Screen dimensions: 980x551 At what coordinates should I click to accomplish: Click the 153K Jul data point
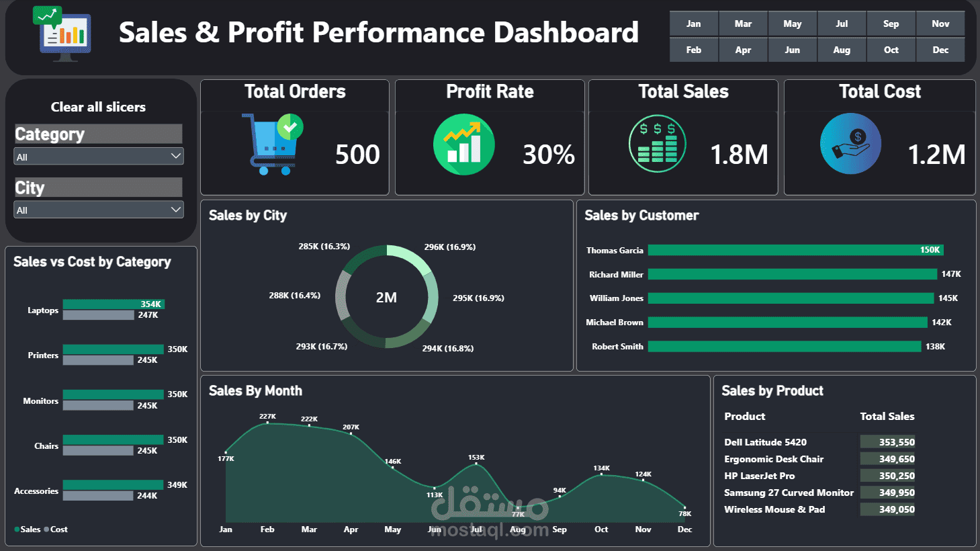[x=476, y=464]
